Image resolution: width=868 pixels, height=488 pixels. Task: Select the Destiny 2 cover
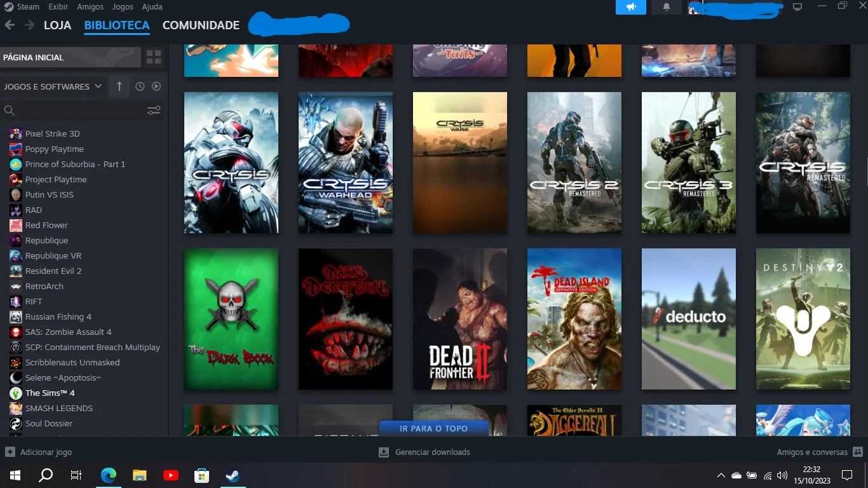tap(803, 319)
